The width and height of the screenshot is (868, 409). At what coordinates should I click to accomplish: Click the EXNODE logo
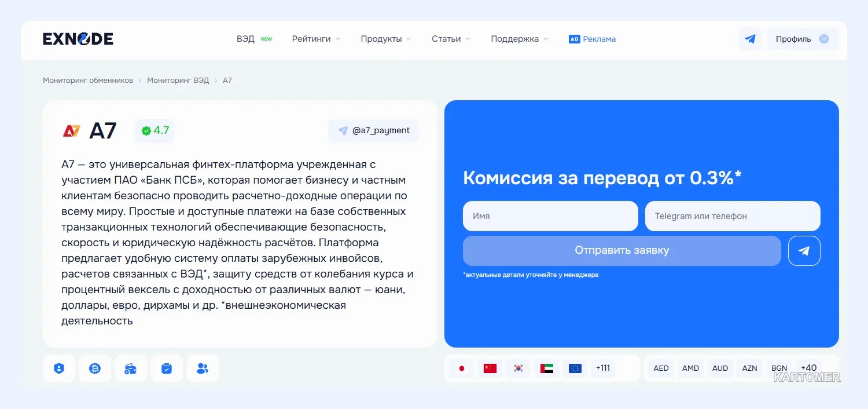78,39
